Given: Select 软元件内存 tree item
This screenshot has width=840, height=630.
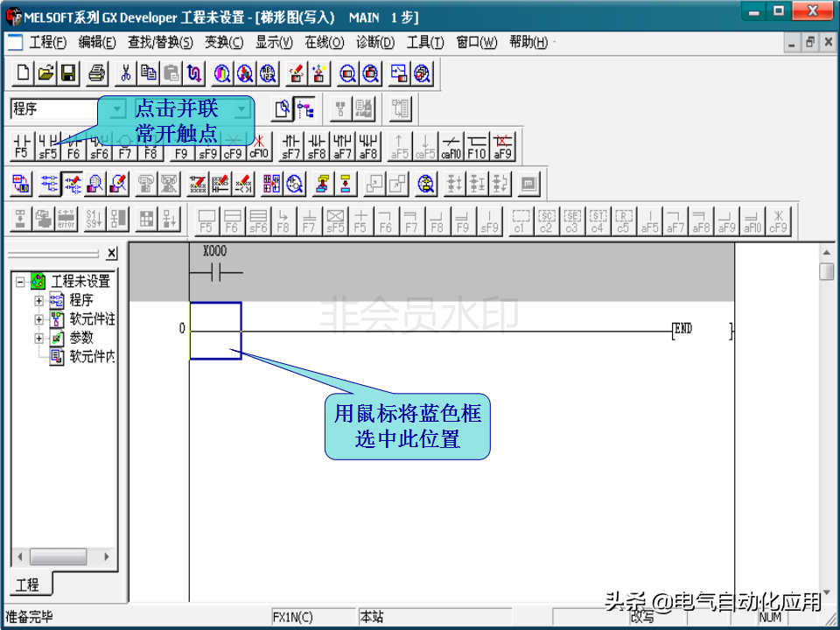Looking at the screenshot, I should tap(82, 356).
